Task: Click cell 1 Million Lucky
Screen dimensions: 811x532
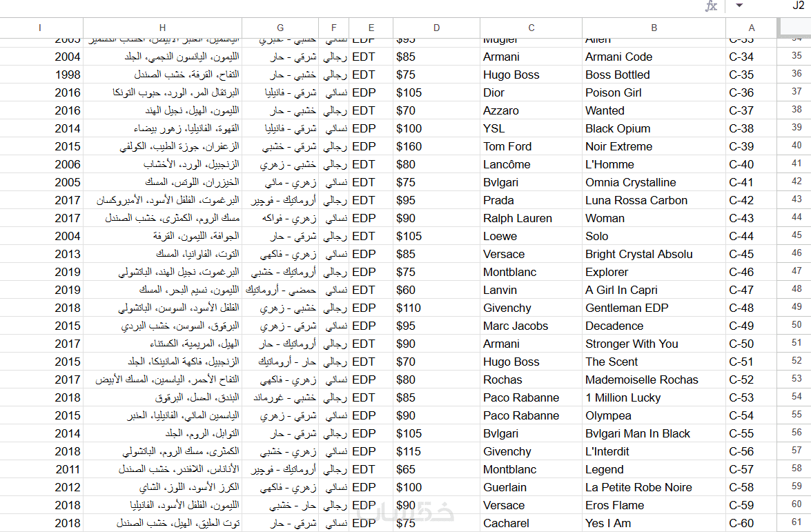Action: pyautogui.click(x=654, y=397)
